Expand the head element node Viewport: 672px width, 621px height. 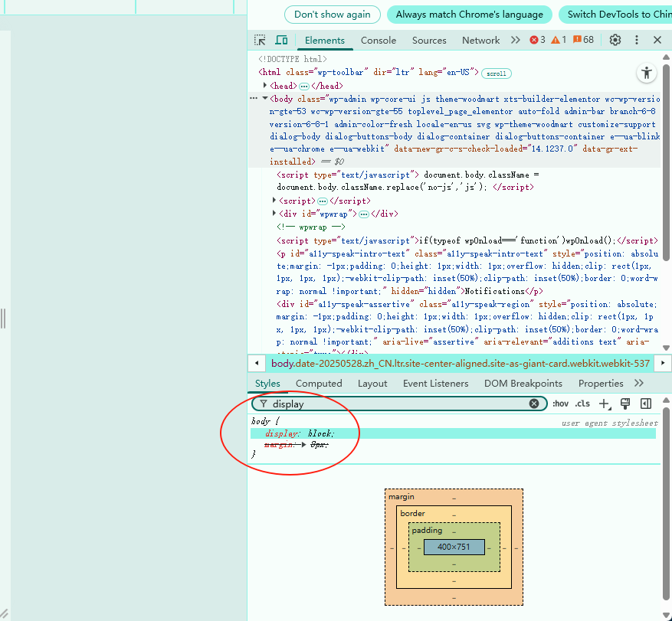click(x=265, y=86)
